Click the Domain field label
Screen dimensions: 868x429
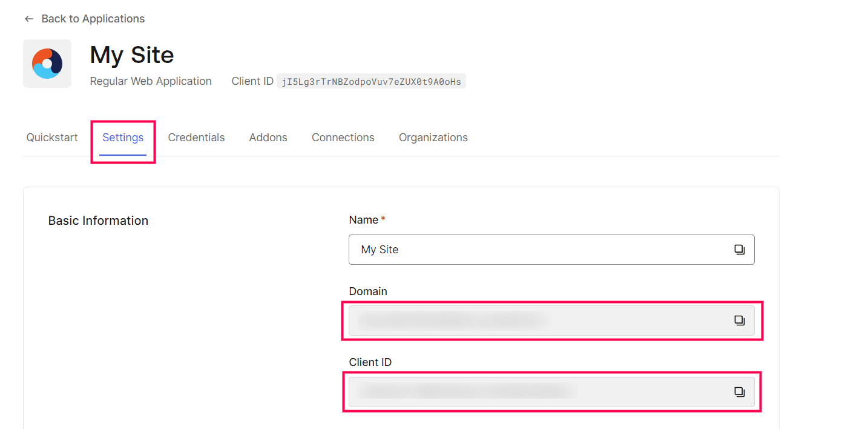[368, 291]
